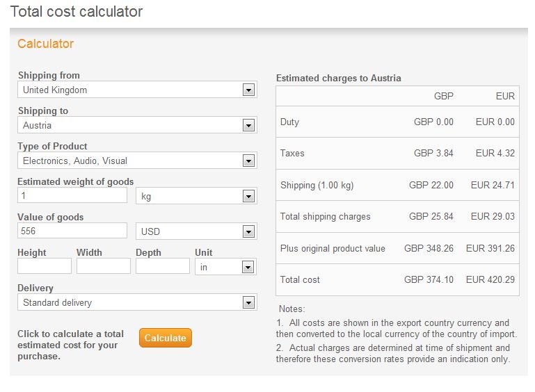Select the Total cost row in table
This screenshot has height=392, width=535.
coord(397,280)
